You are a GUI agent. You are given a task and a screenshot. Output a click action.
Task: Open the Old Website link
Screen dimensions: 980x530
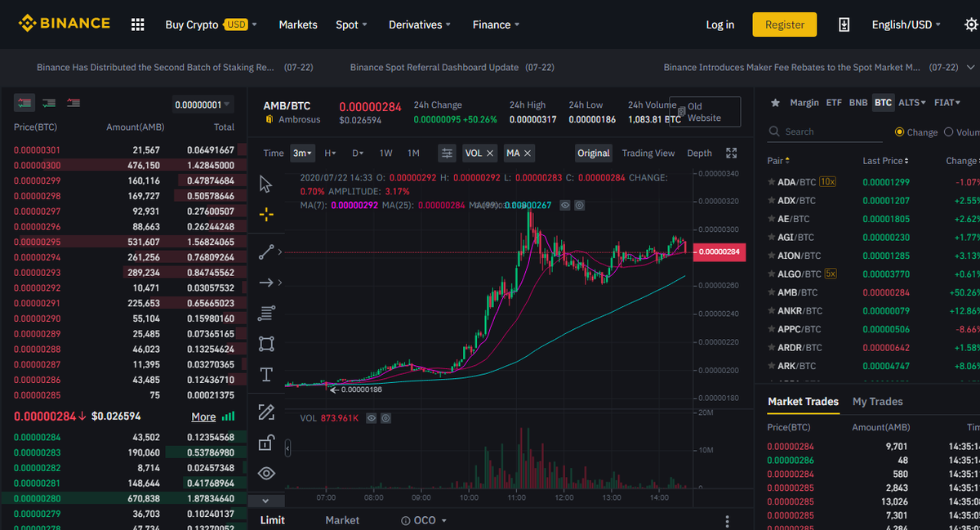[705, 112]
